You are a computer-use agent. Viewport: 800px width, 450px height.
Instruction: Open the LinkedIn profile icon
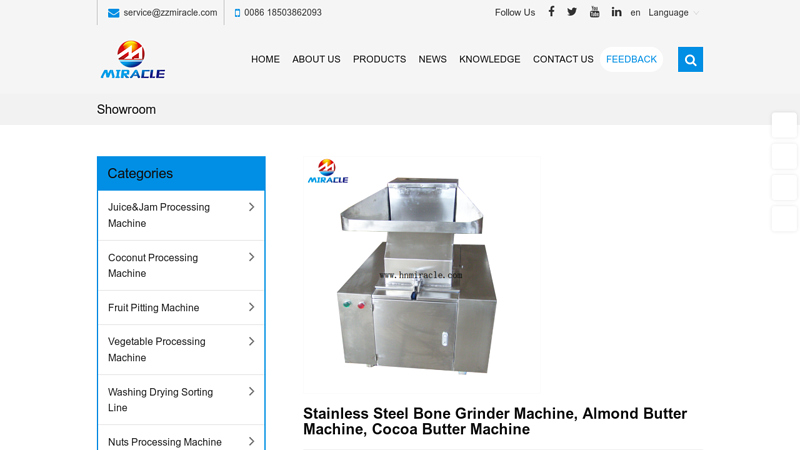click(616, 12)
